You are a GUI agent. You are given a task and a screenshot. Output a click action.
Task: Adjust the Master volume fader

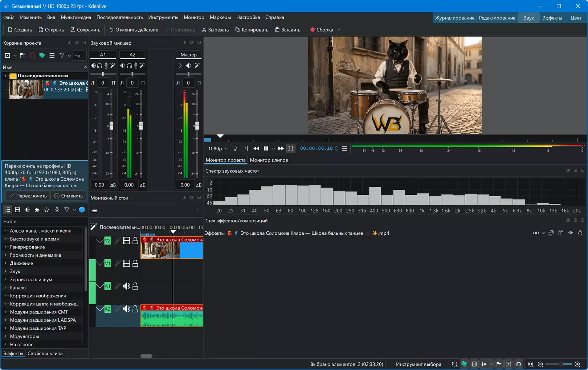[197, 126]
